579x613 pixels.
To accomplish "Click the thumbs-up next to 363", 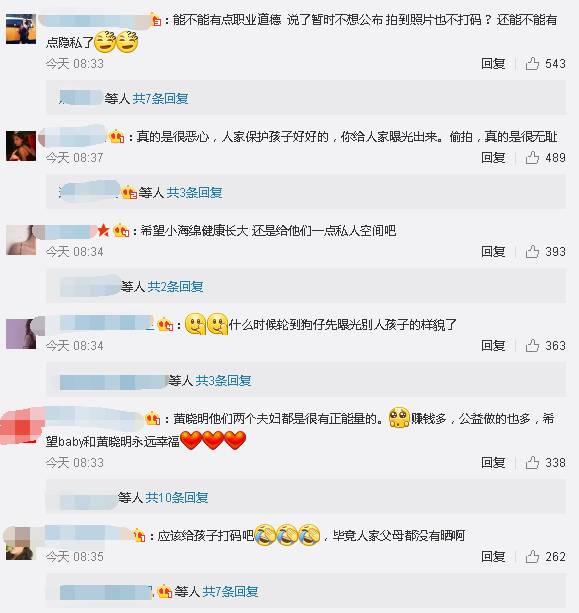I will click(x=532, y=345).
